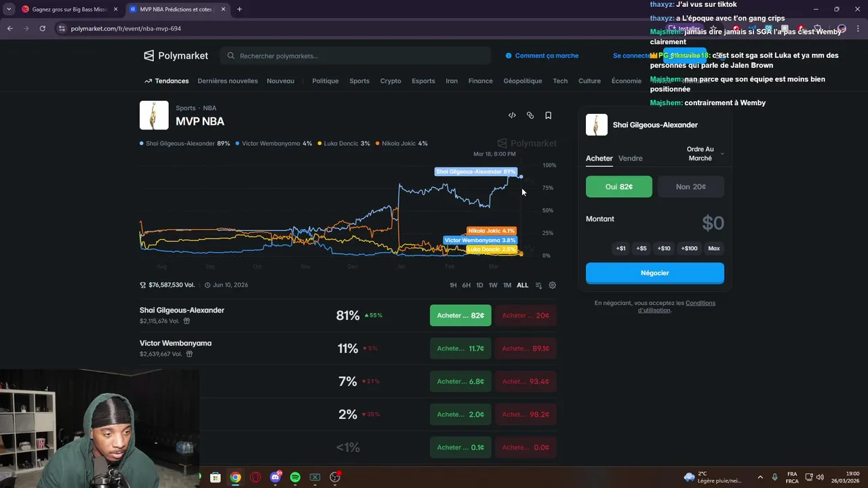Screen dimensions: 868x488
Task: Open the Nouveau category
Action: tap(281, 81)
